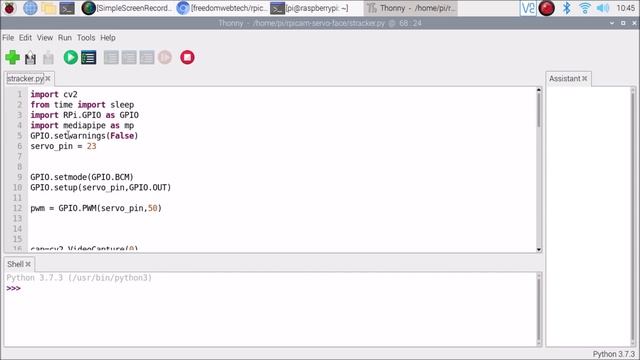Open the Wi-Fi network tray menu

coord(585,8)
